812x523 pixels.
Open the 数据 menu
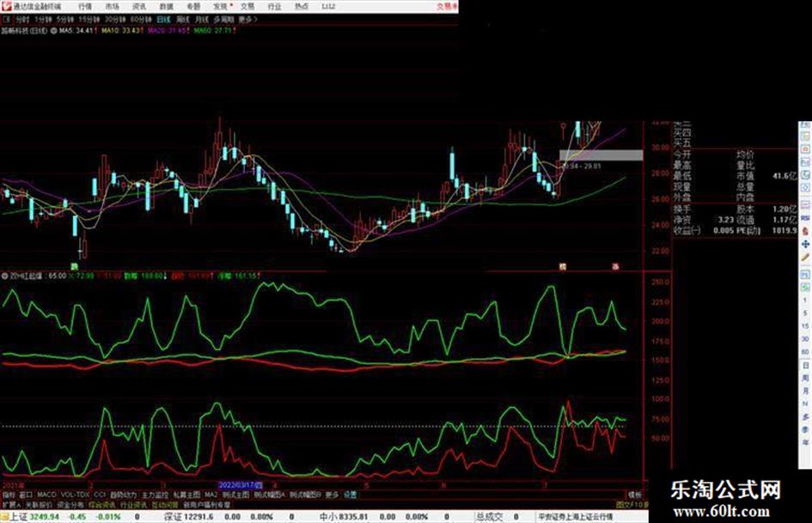point(166,6)
